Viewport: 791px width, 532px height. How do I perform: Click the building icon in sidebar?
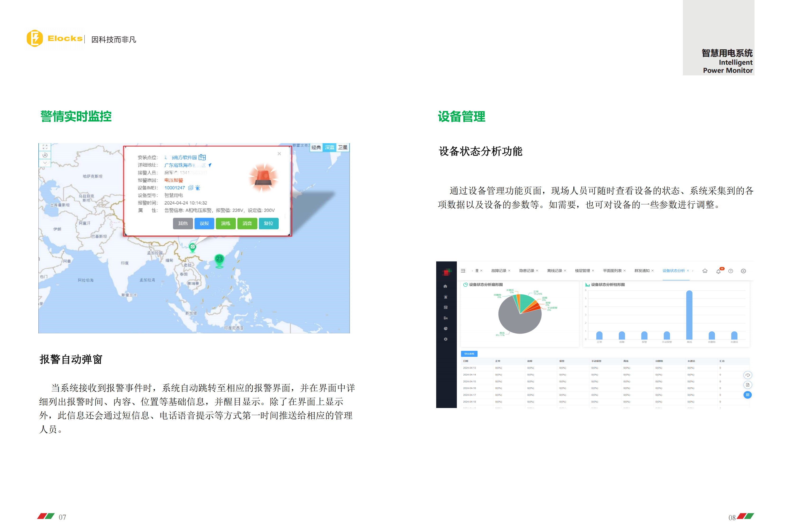[x=446, y=318]
